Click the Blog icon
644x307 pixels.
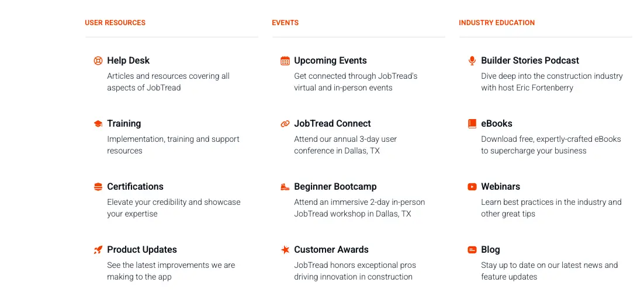point(472,250)
